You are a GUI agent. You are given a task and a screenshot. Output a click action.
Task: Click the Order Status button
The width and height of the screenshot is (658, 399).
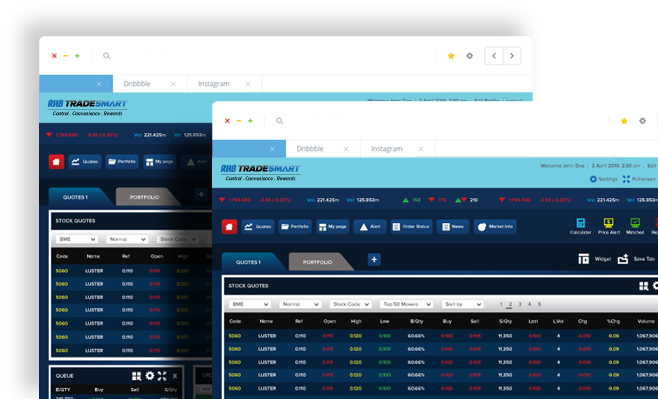coord(411,227)
